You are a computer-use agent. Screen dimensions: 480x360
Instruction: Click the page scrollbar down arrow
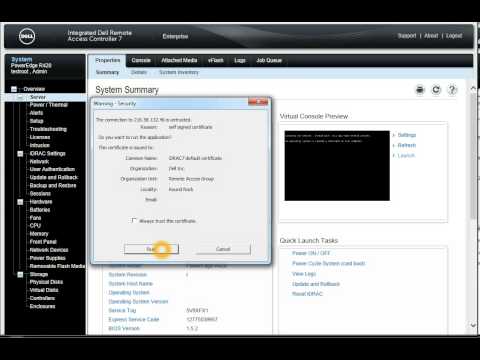(473, 325)
